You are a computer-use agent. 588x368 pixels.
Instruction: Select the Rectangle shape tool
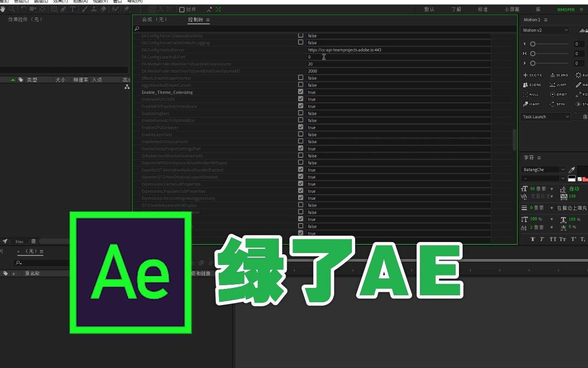[54, 9]
